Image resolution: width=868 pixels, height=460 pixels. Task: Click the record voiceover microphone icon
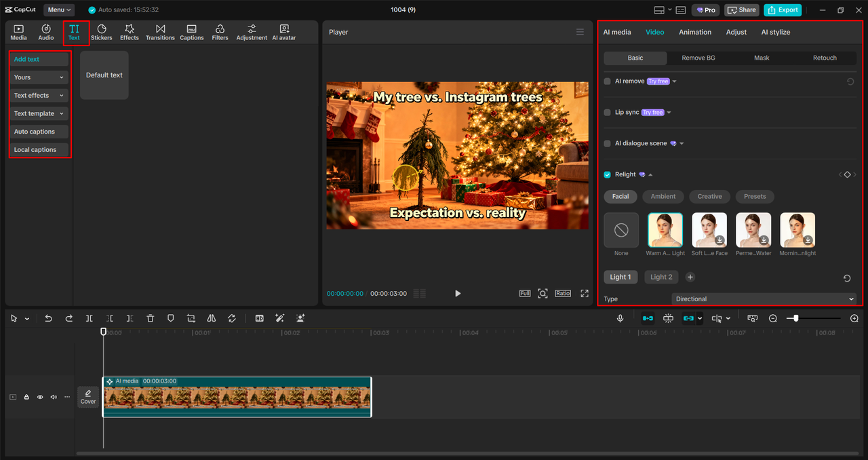620,318
